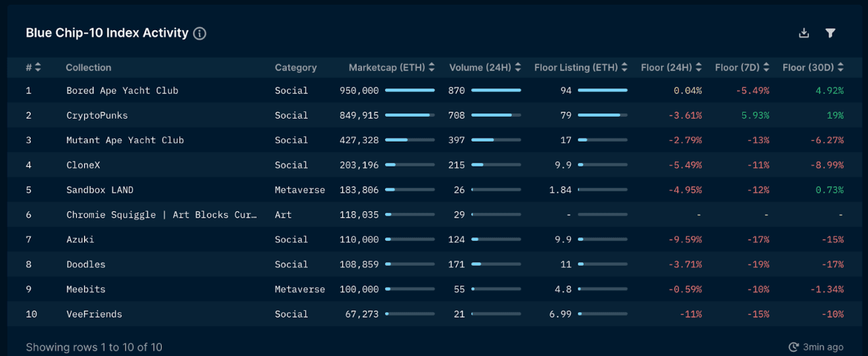Open Sandbox LAND collection
Viewport: 868px width, 356px height.
click(99, 190)
